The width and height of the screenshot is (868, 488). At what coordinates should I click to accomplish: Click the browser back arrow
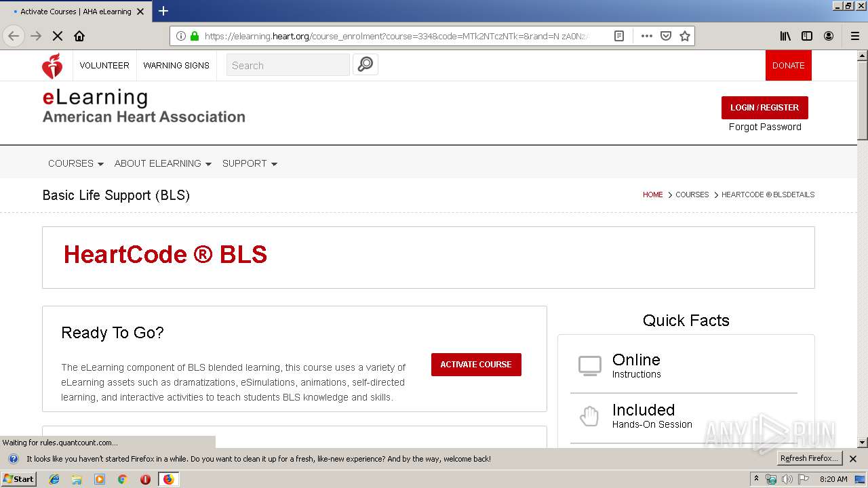pyautogui.click(x=14, y=36)
